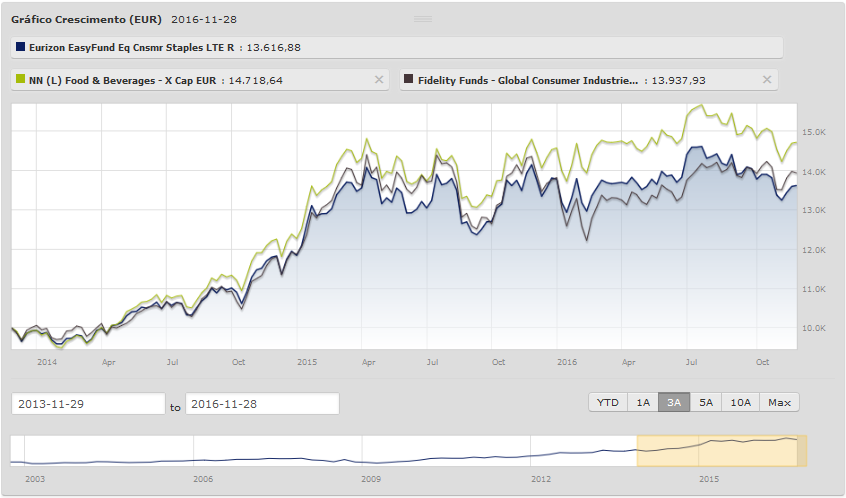The width and height of the screenshot is (846, 498).
Task: Remove Fidelity Funds Global Consumer series
Action: 767,80
